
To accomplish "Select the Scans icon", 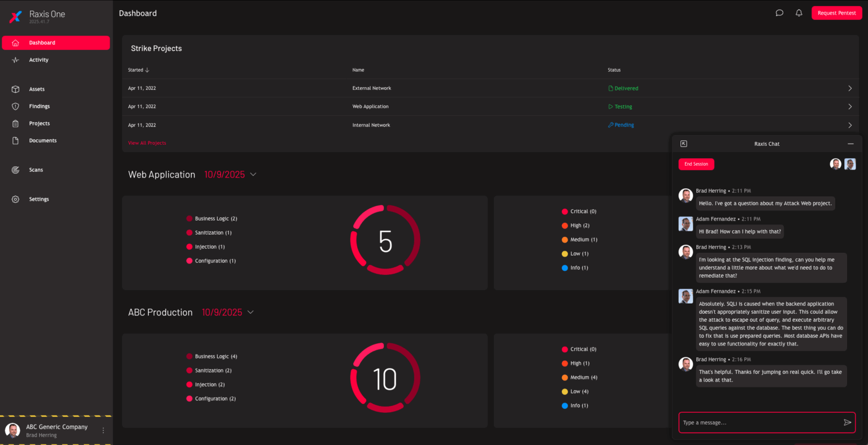I will (x=16, y=170).
